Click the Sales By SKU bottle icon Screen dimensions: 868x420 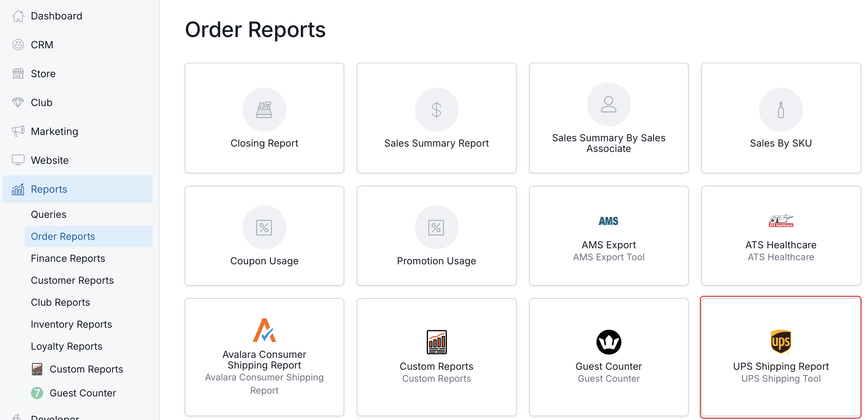[780, 110]
